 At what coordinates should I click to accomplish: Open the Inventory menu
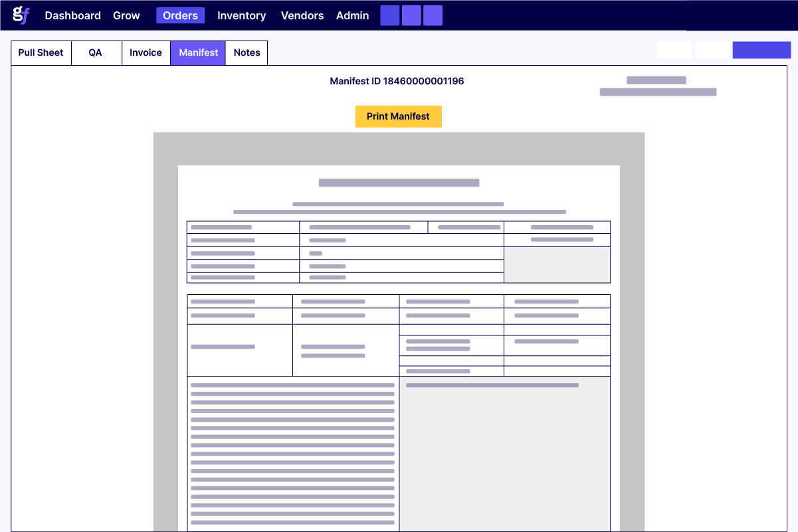pos(242,15)
